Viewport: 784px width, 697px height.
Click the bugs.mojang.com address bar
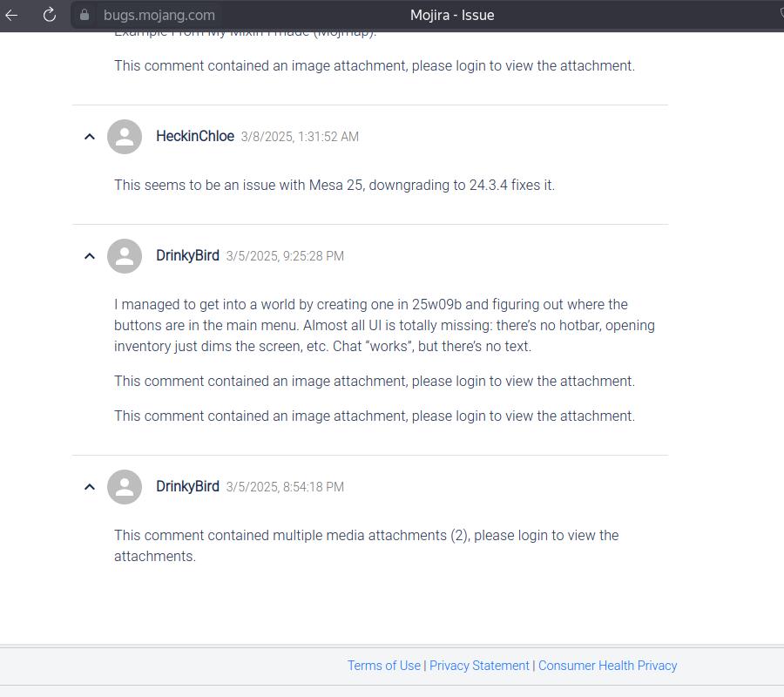159,15
